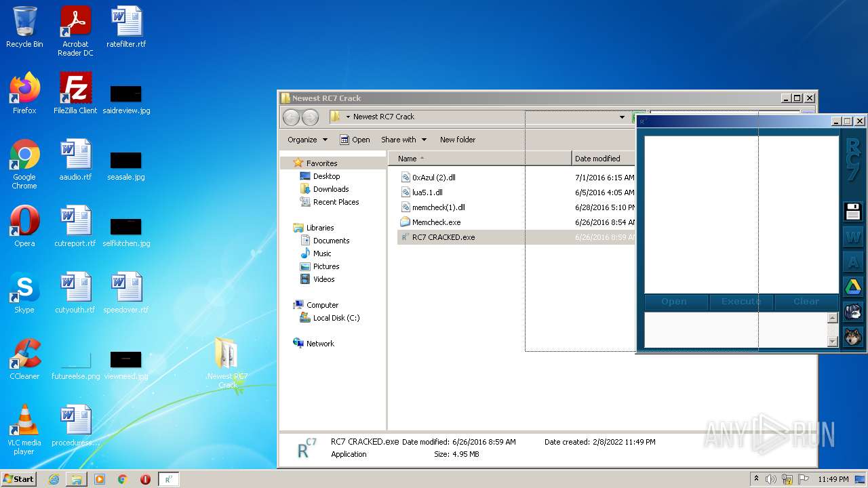
Task: Click New folder in Explorer toolbar
Action: click(x=458, y=140)
